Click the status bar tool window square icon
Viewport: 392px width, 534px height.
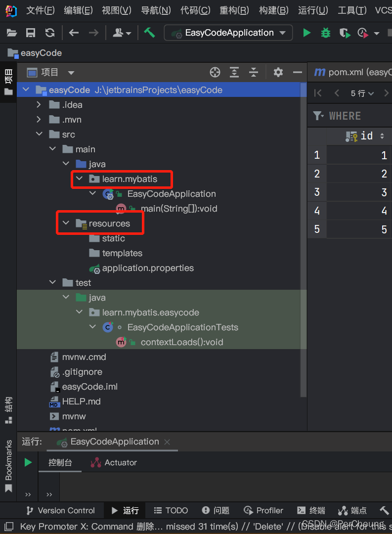[x=9, y=526]
